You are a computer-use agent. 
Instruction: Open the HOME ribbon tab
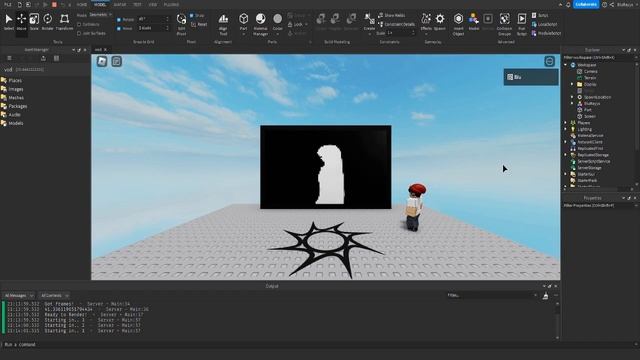pyautogui.click(x=82, y=4)
